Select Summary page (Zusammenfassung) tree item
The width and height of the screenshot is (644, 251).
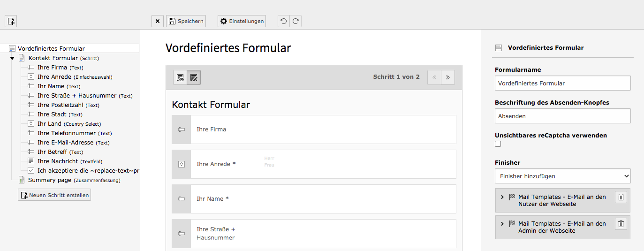pyautogui.click(x=74, y=180)
